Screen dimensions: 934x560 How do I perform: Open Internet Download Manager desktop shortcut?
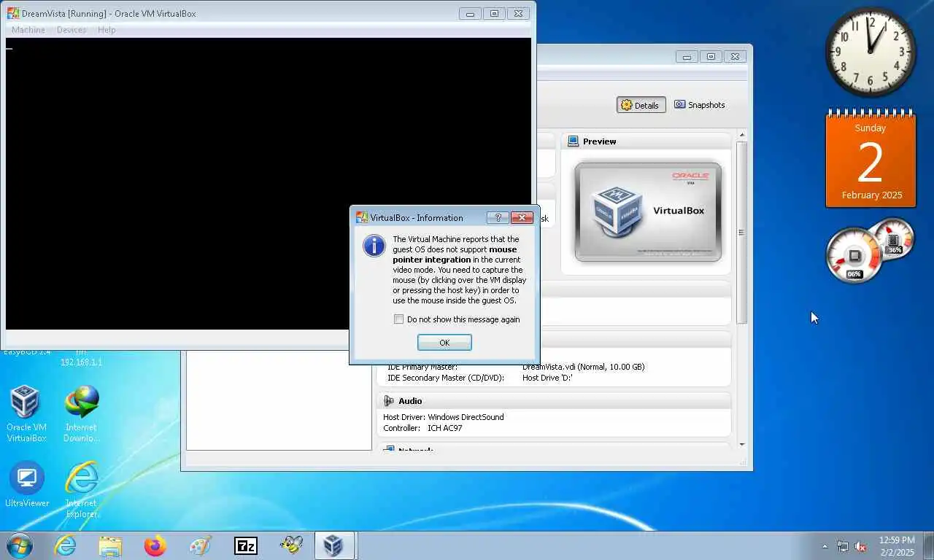[81, 414]
